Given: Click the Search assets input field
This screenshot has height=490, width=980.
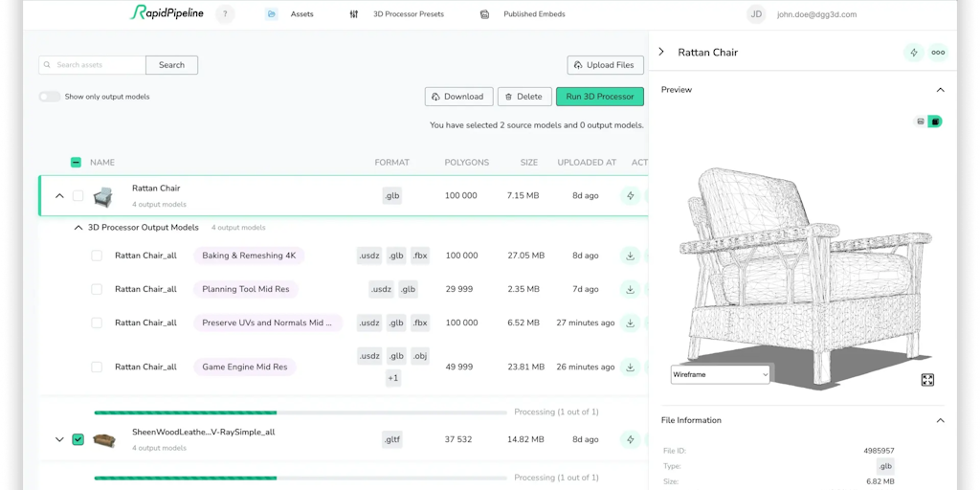Looking at the screenshot, I should tap(93, 65).
